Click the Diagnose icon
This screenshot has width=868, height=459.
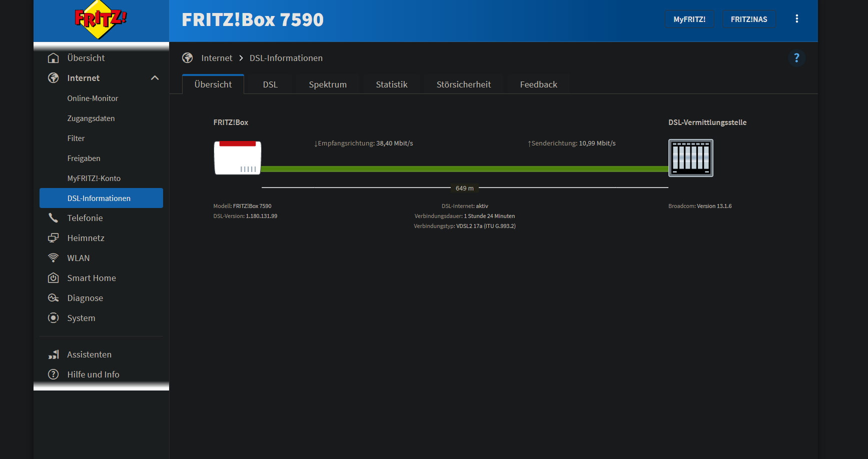pos(54,298)
